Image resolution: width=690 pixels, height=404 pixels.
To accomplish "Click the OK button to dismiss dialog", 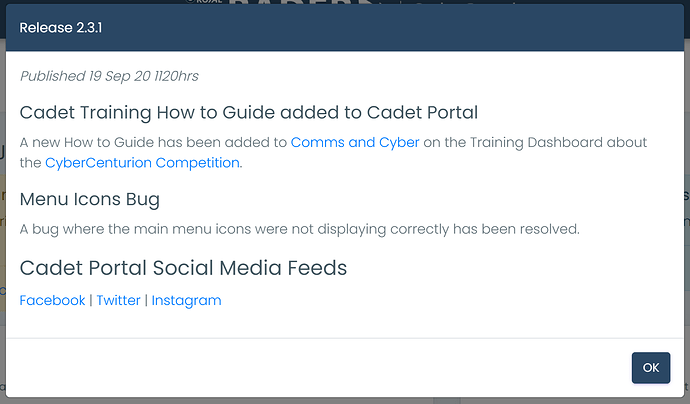I will [x=651, y=367].
